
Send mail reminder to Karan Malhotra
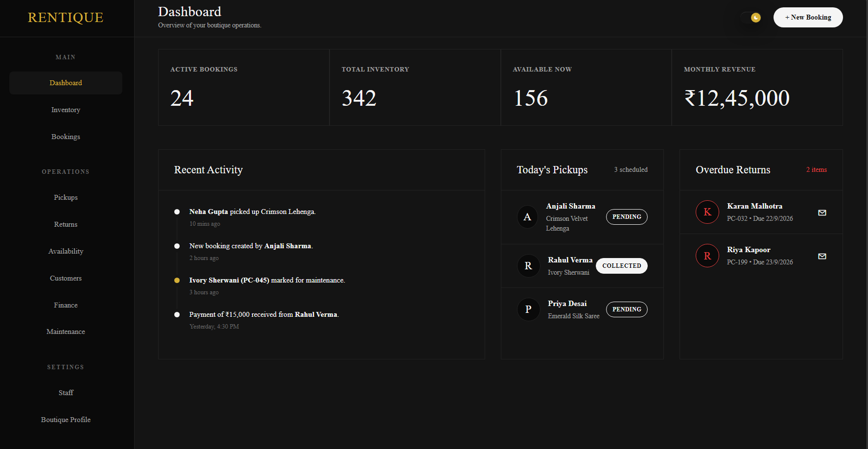[x=822, y=213]
